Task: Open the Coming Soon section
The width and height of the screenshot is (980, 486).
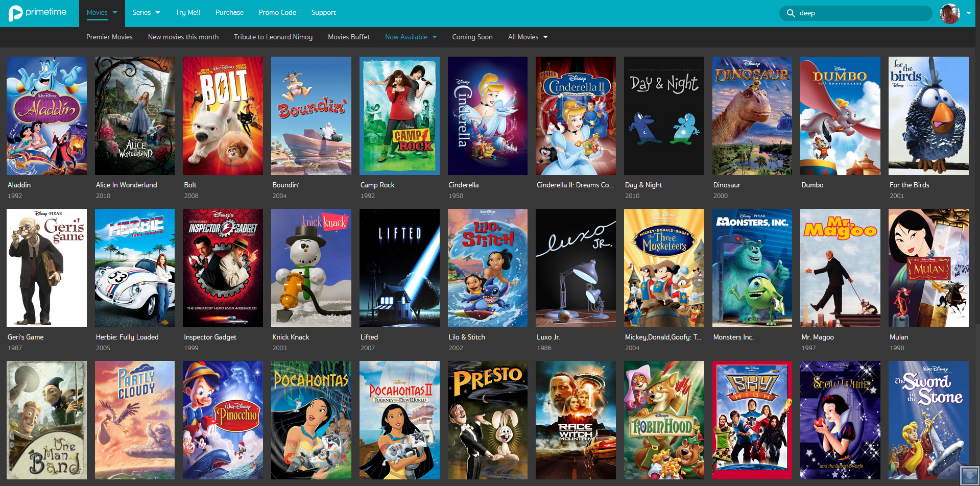Action: pyautogui.click(x=472, y=37)
